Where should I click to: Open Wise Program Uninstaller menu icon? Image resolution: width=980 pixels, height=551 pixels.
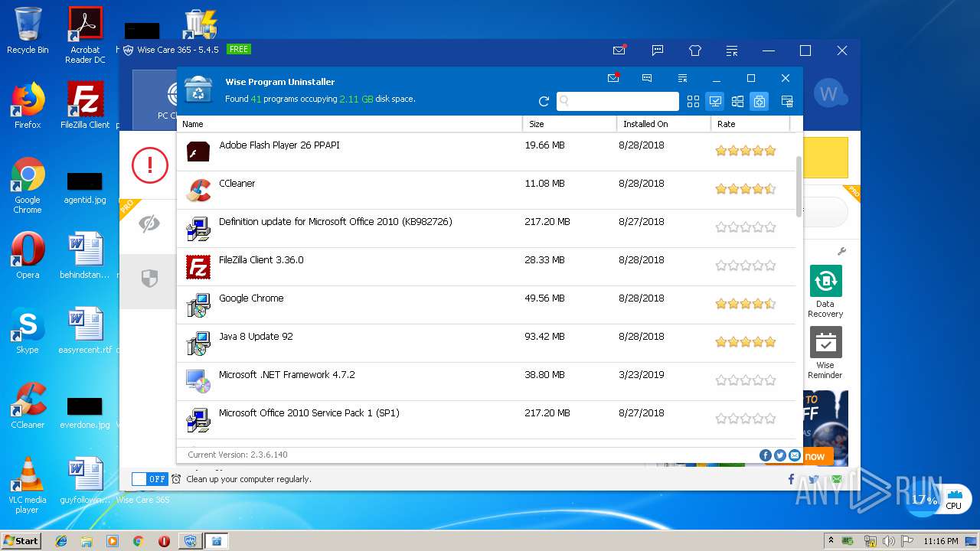[x=682, y=78]
